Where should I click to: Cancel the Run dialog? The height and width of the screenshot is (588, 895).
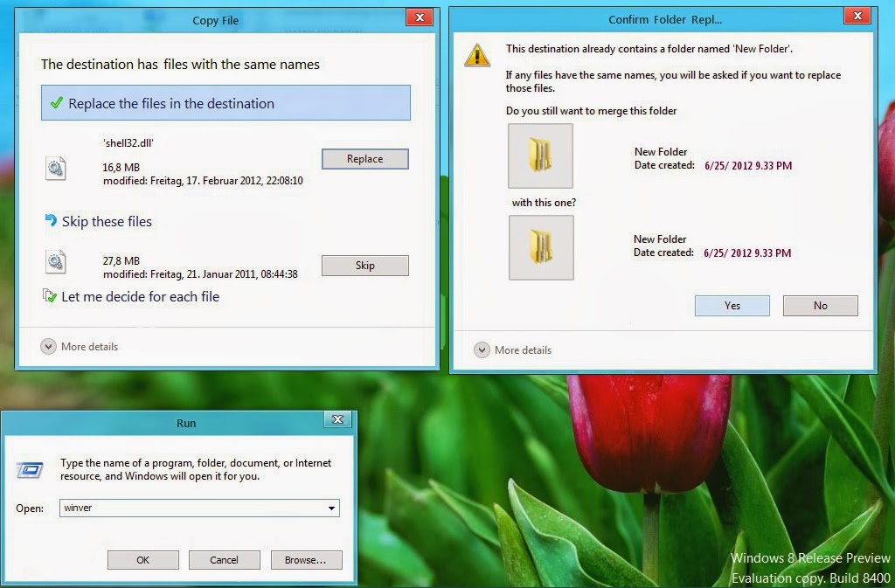[225, 559]
